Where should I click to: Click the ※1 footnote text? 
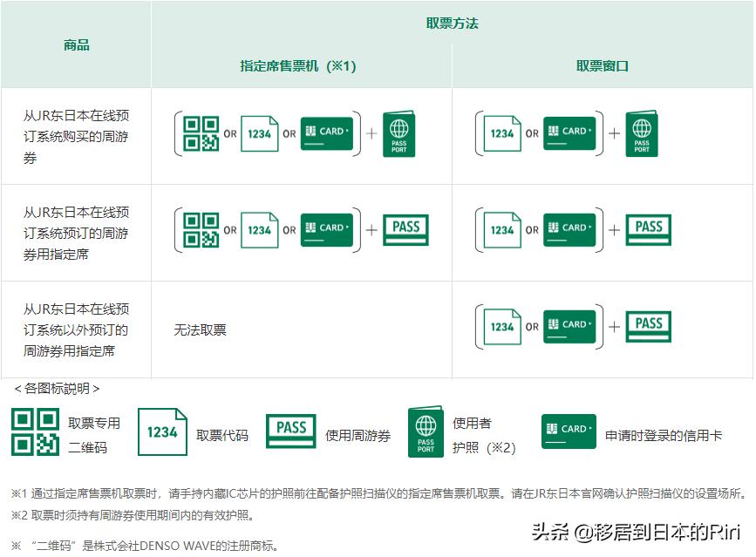[262, 492]
